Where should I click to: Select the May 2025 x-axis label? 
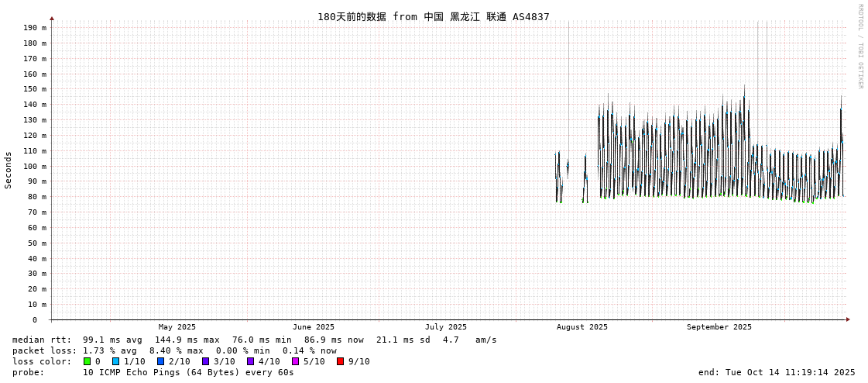(177, 327)
